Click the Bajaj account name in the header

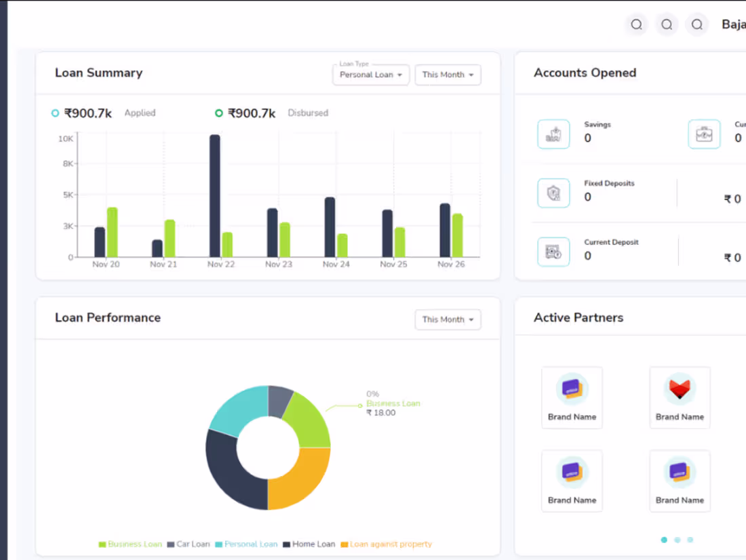tap(733, 24)
